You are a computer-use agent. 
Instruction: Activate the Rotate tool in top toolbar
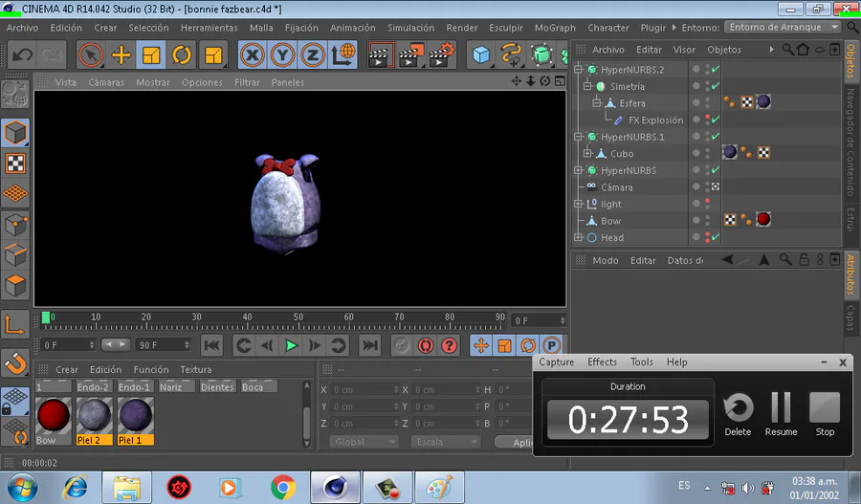tap(181, 55)
